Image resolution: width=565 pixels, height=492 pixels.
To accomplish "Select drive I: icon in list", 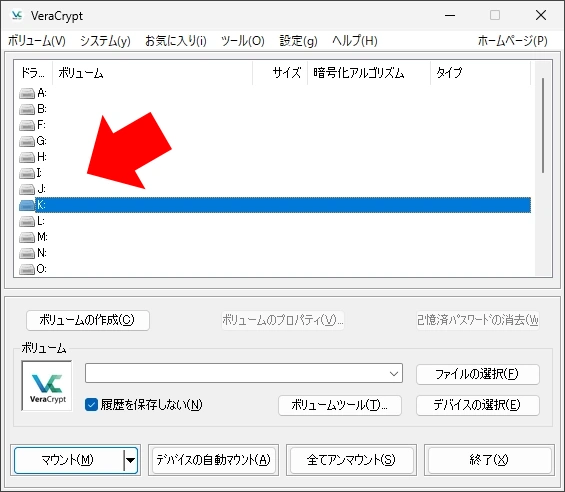I will [27, 173].
